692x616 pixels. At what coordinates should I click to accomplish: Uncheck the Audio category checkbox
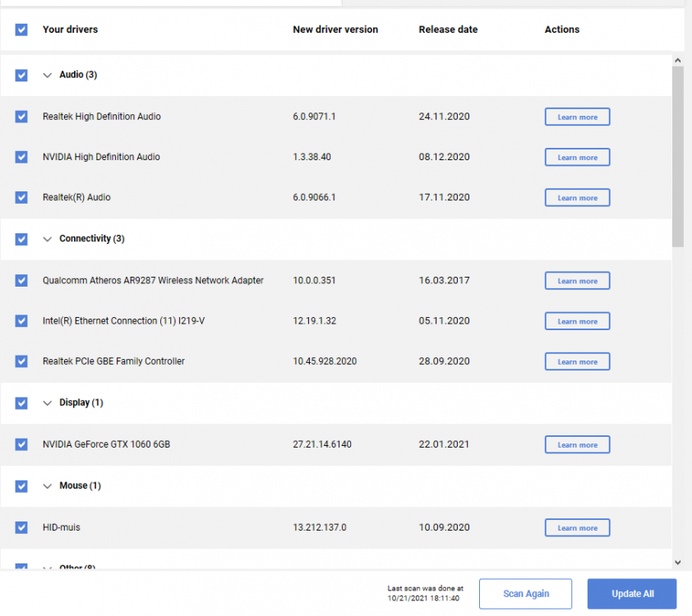click(x=21, y=75)
